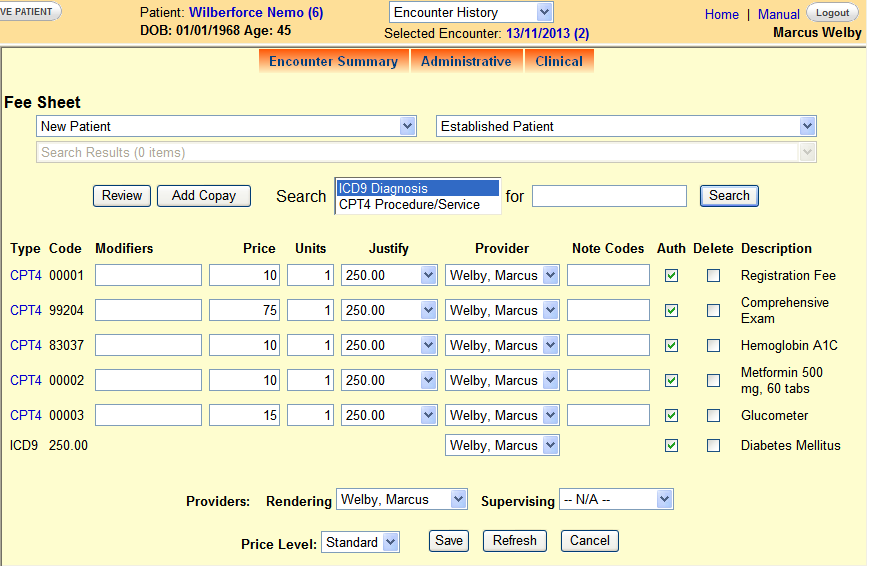Switch to the Administrative tab
Screen dimensions: 869x566
pos(466,61)
